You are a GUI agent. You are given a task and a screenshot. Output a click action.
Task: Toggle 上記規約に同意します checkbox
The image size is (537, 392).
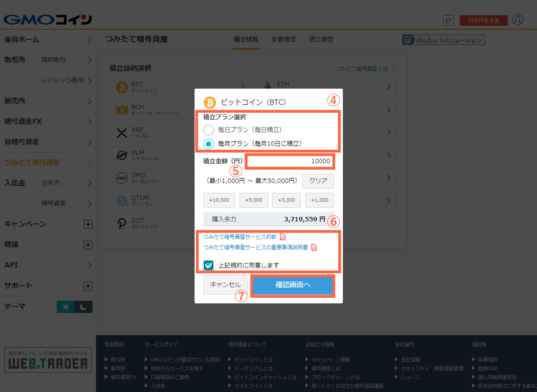[208, 265]
